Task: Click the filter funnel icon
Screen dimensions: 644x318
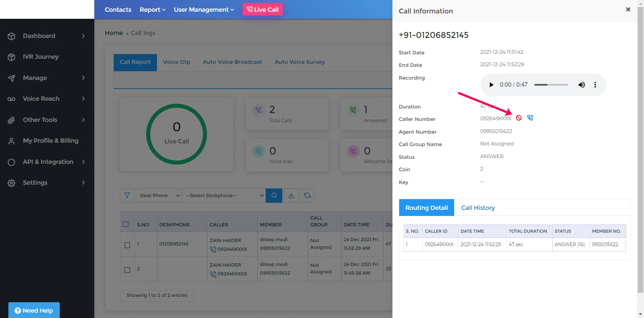Action: tap(127, 195)
